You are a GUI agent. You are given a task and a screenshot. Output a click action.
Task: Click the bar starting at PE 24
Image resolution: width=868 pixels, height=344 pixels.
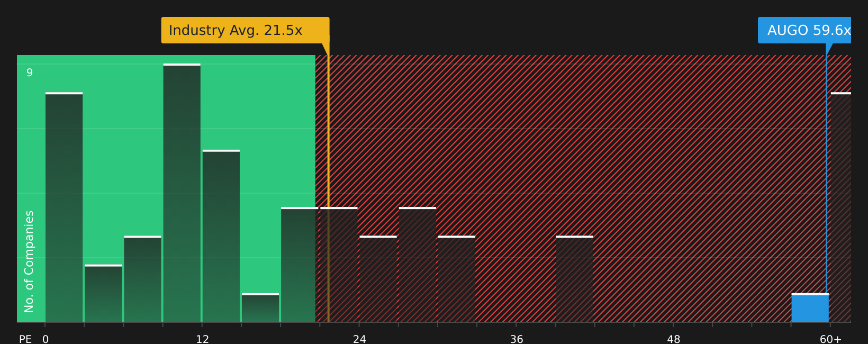tap(378, 279)
